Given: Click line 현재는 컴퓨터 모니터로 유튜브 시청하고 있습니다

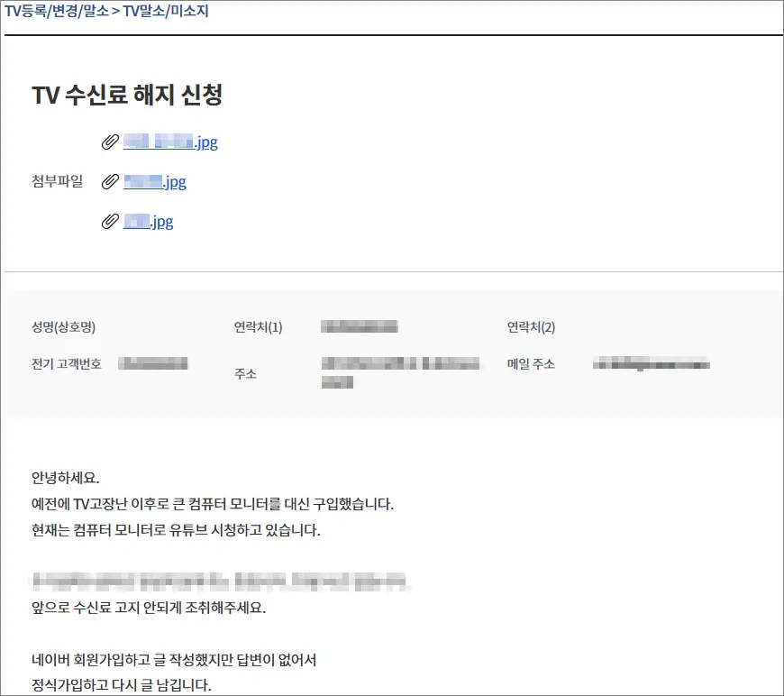Looking at the screenshot, I should coord(176,530).
